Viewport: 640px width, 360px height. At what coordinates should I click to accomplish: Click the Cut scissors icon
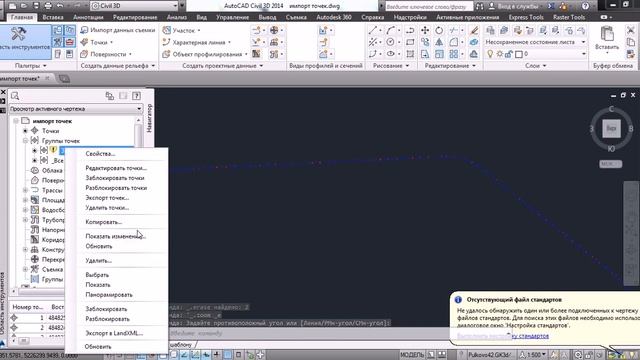(631, 31)
